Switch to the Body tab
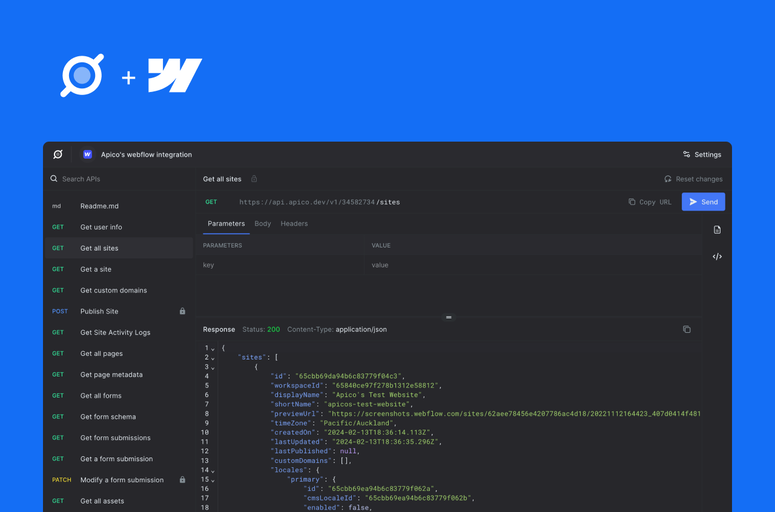775x512 pixels. [262, 223]
